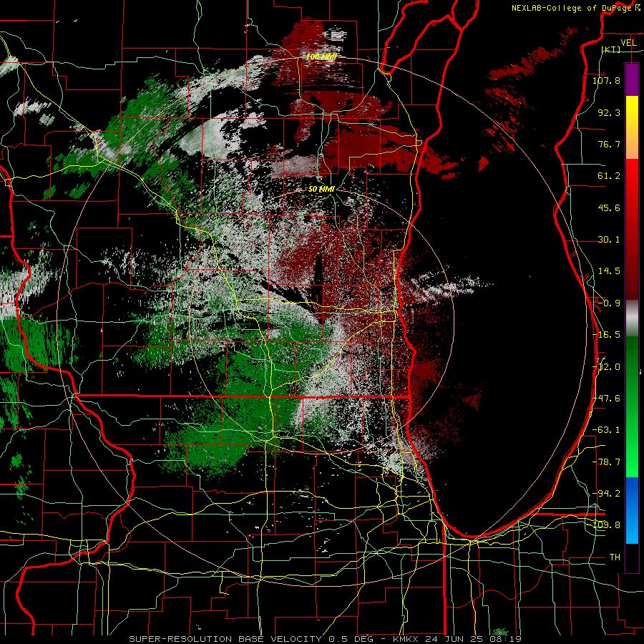The width and height of the screenshot is (644, 644).
Task: Pick the blue segment of the color bar
Action: point(632,510)
